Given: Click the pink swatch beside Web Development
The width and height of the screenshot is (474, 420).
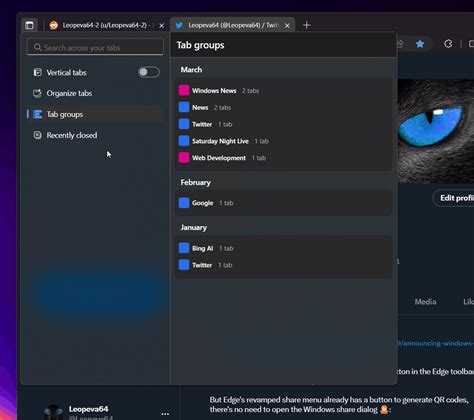Looking at the screenshot, I should [x=184, y=158].
